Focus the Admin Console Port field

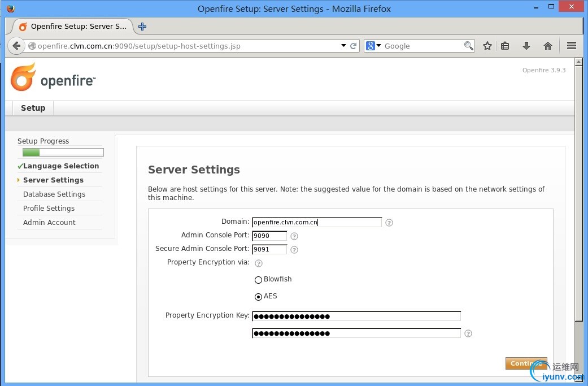point(269,236)
